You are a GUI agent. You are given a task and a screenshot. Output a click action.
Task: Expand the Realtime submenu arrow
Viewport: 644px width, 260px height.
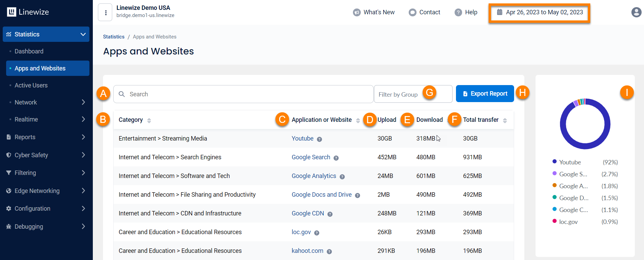coord(83,119)
